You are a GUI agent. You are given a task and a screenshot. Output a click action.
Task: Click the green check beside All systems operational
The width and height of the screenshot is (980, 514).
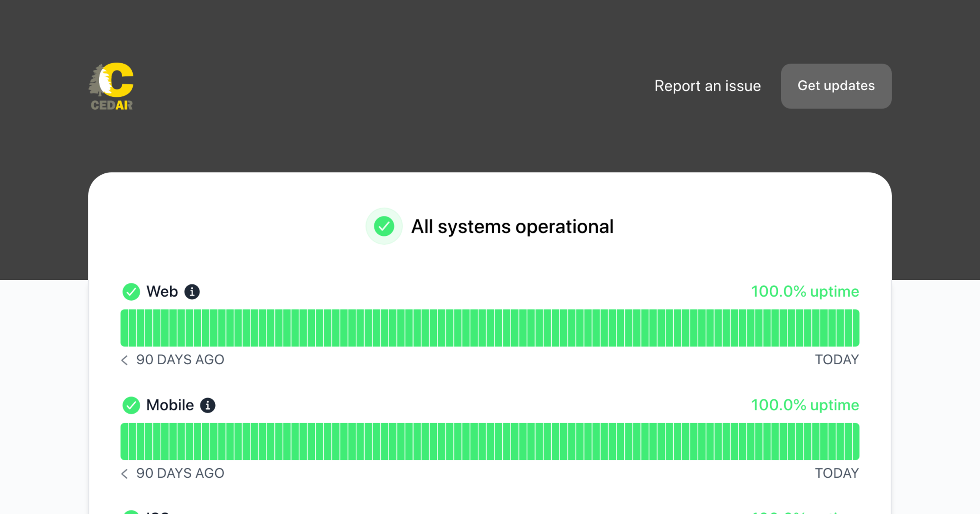click(384, 226)
